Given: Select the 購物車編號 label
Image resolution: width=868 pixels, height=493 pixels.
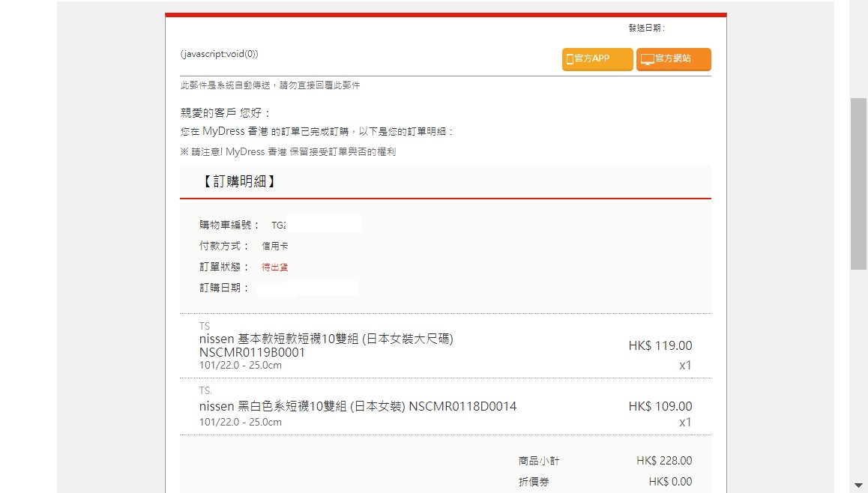Looking at the screenshot, I should pyautogui.click(x=229, y=225).
